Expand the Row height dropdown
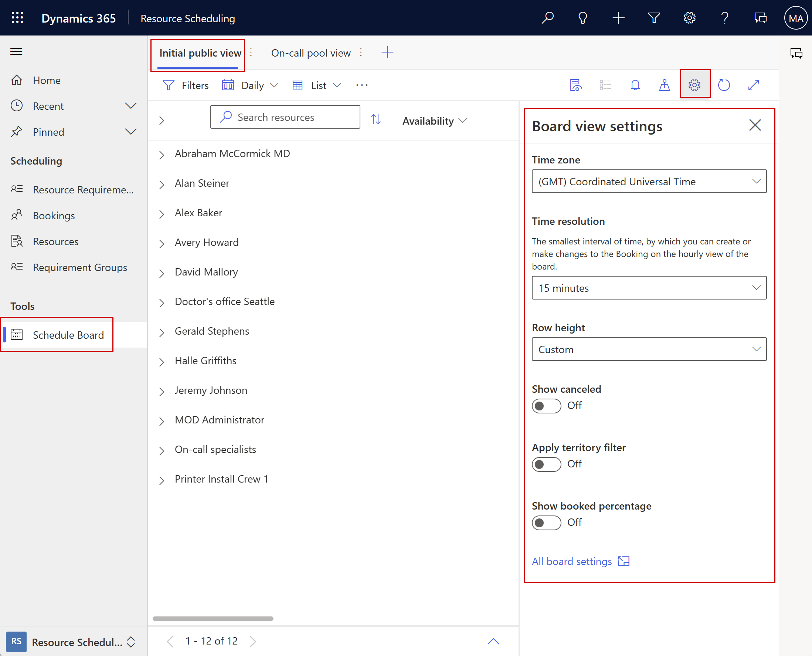Screen dimensions: 812x656 click(755, 348)
